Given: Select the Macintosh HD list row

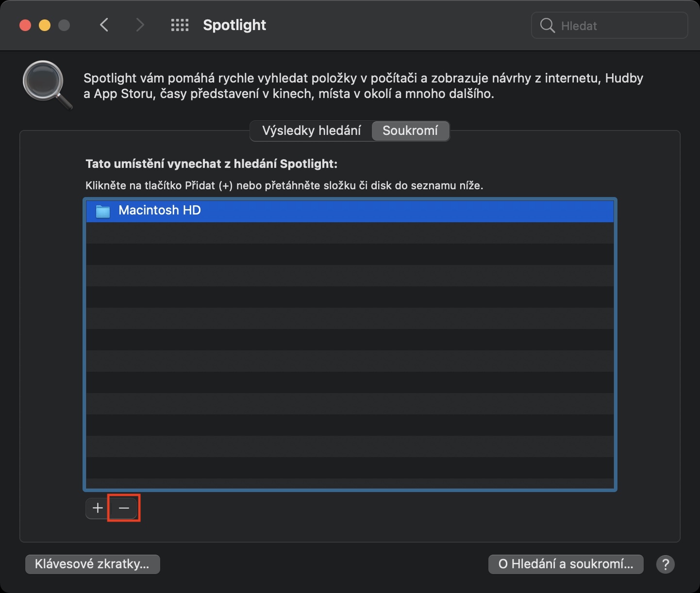Looking at the screenshot, I should (x=350, y=211).
